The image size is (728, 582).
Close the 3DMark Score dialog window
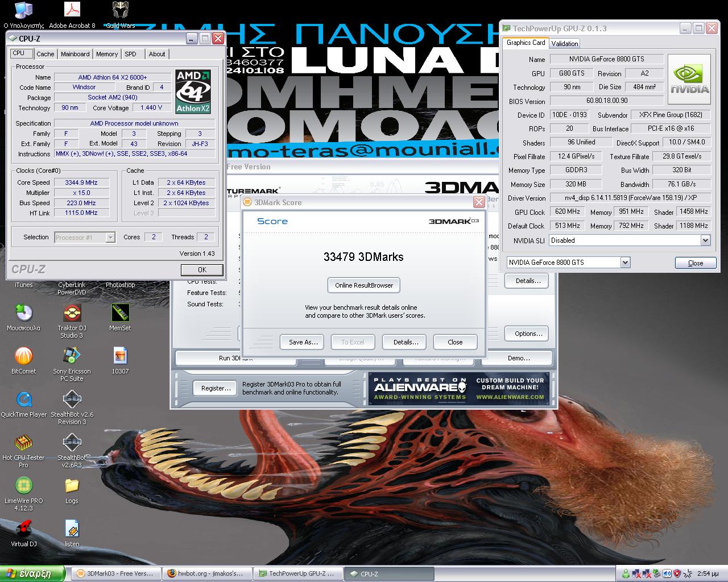479,202
